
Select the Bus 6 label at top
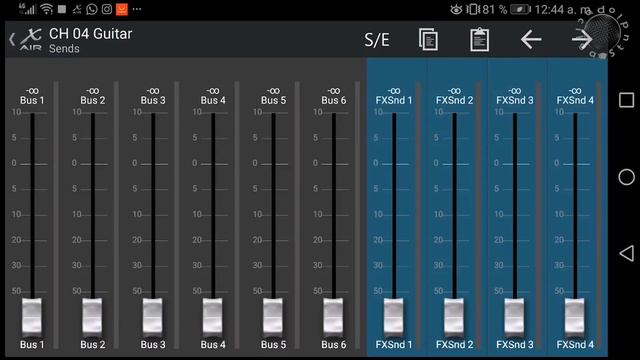pos(333,100)
